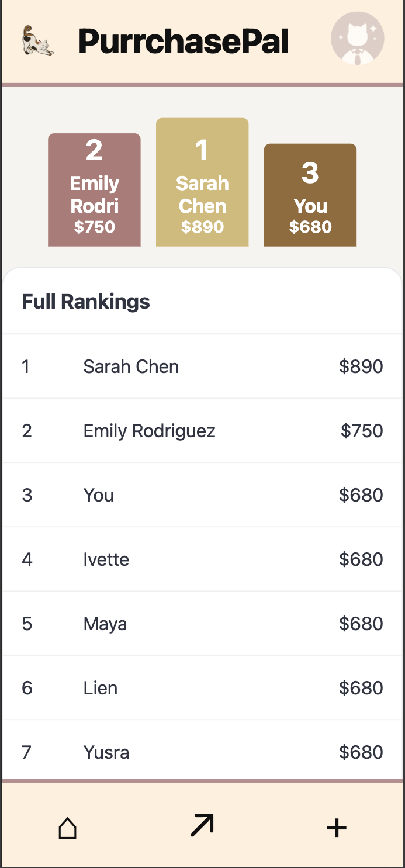Tap the rank number 1 on gold card

click(202, 150)
